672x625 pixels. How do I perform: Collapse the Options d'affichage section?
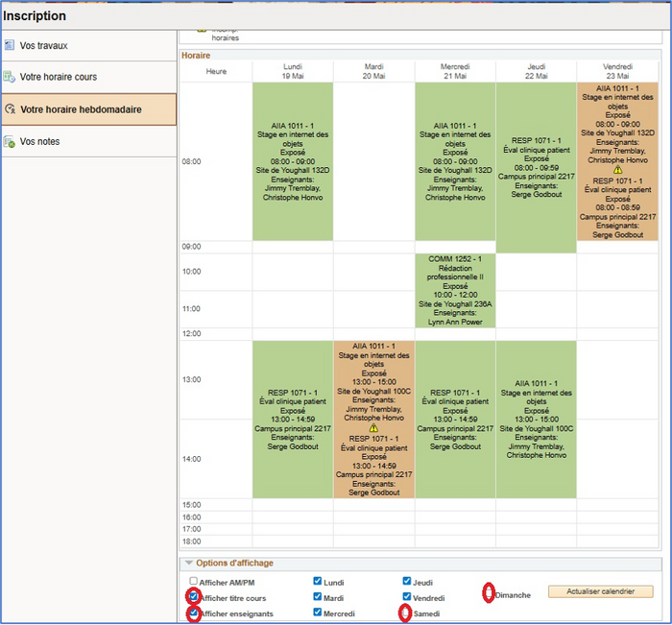189,564
